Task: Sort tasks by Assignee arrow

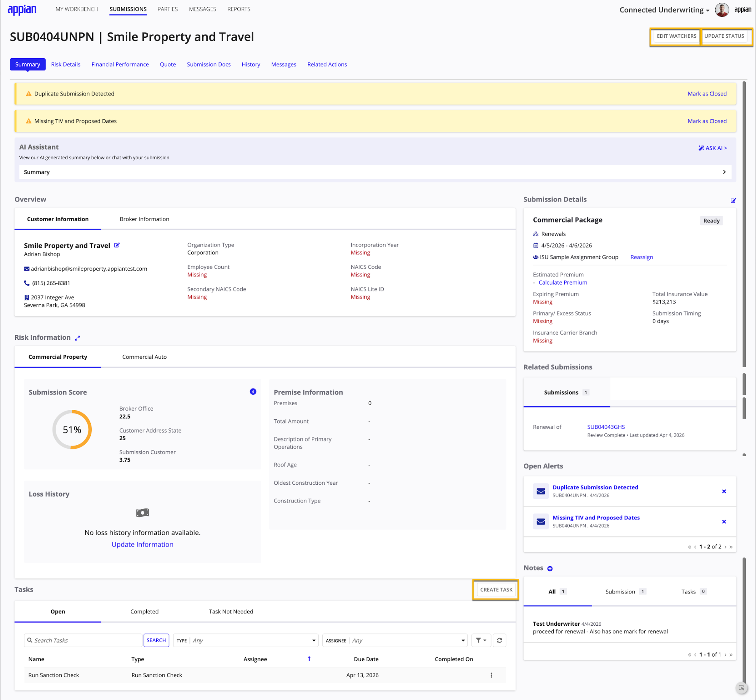Action: tap(309, 659)
